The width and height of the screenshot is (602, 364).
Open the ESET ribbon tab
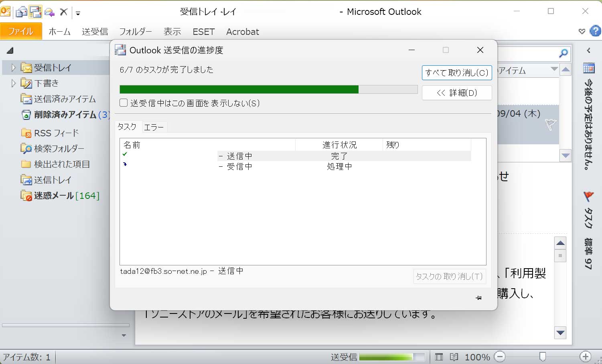(204, 32)
